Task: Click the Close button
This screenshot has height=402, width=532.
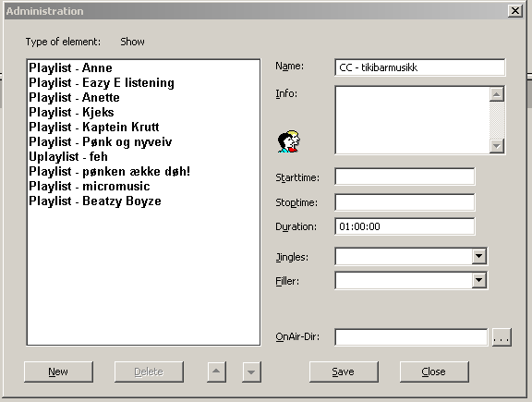Action: pos(434,372)
